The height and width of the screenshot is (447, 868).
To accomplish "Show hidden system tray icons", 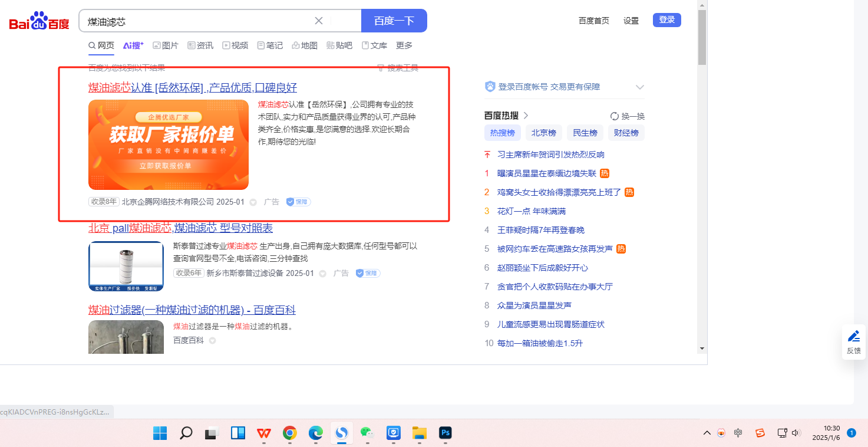I will (x=707, y=433).
